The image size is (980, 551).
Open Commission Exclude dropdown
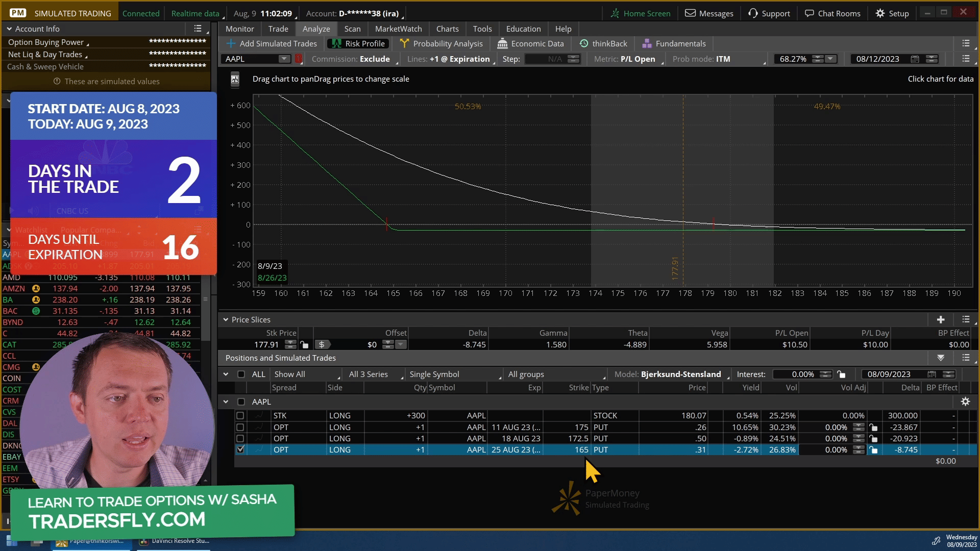click(x=355, y=59)
